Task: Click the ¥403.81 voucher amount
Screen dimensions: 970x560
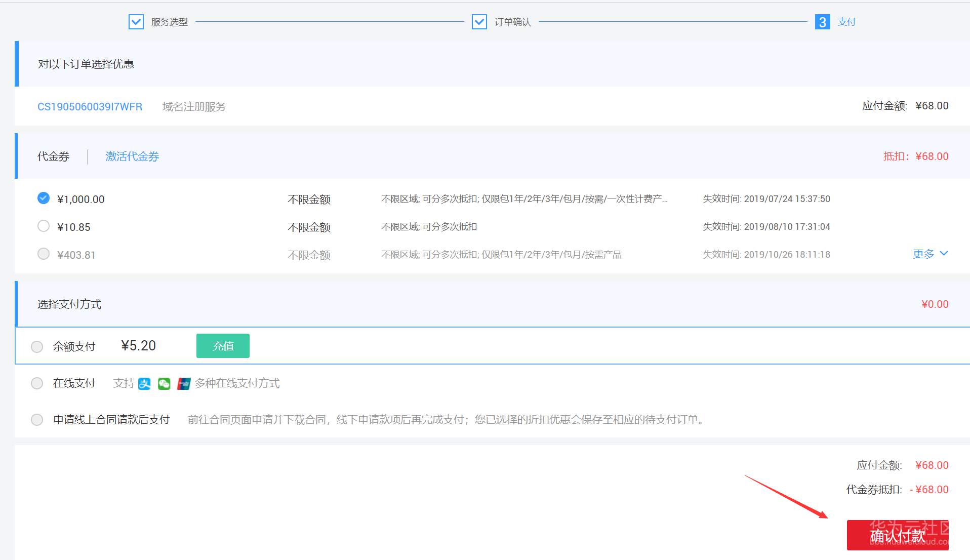Action: [x=76, y=255]
